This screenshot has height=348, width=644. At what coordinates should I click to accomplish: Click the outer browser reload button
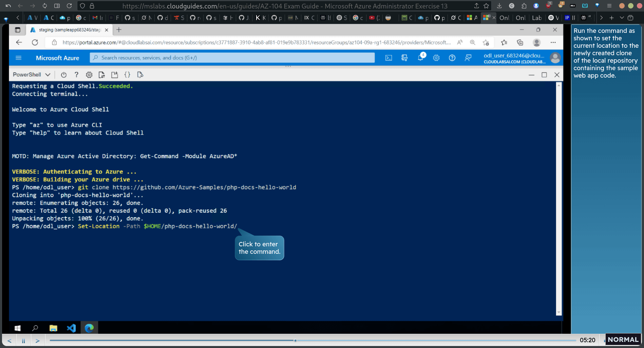coord(69,6)
